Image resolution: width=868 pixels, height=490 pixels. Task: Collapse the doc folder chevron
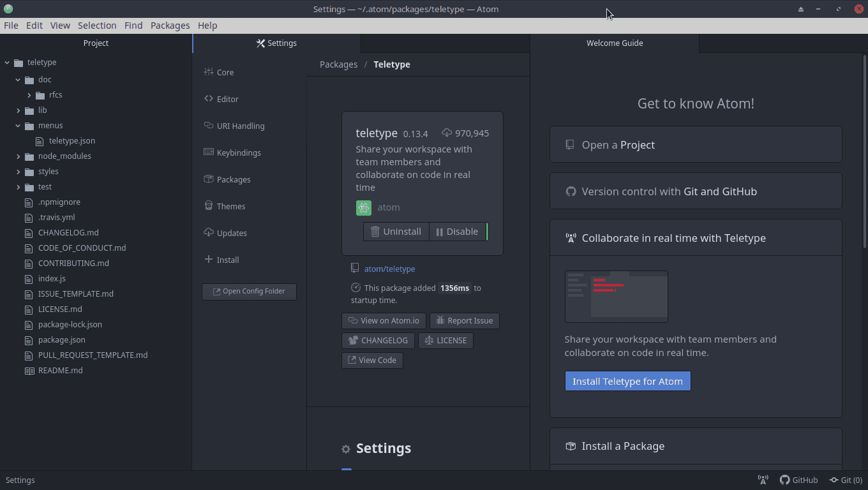tap(18, 80)
